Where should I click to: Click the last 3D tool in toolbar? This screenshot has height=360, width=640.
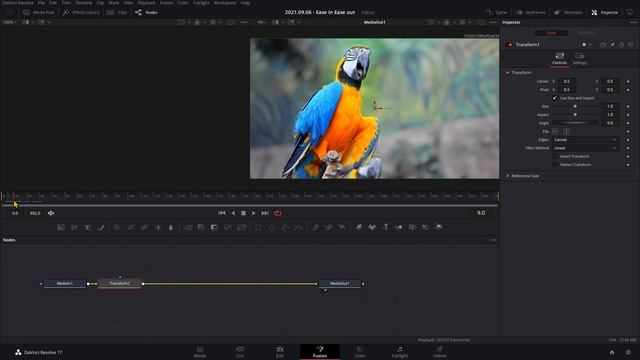click(439, 227)
